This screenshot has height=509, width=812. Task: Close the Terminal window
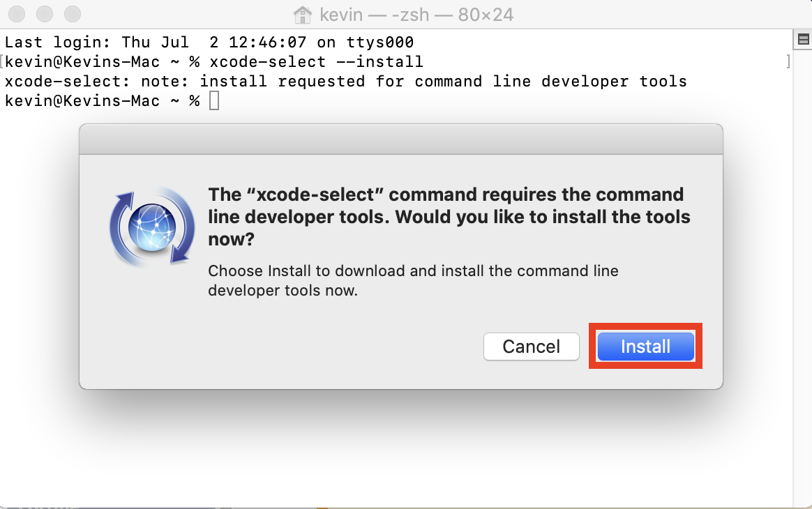[17, 14]
